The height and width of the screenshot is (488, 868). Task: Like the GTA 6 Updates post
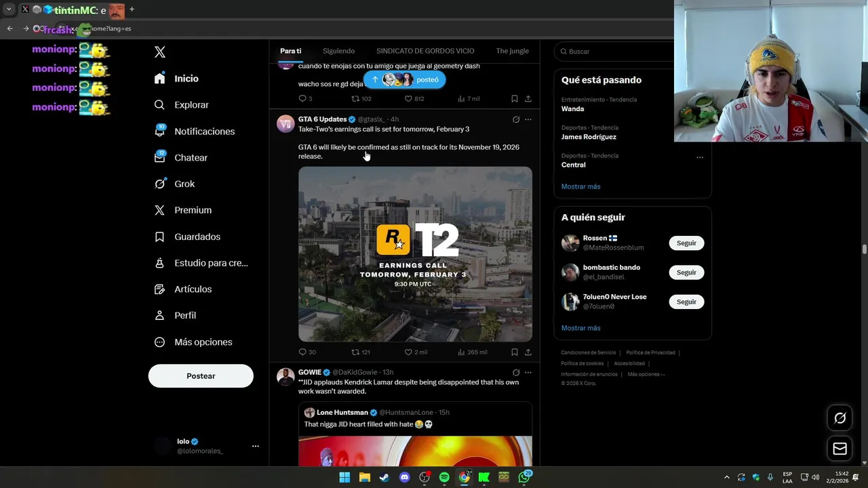(x=416, y=352)
